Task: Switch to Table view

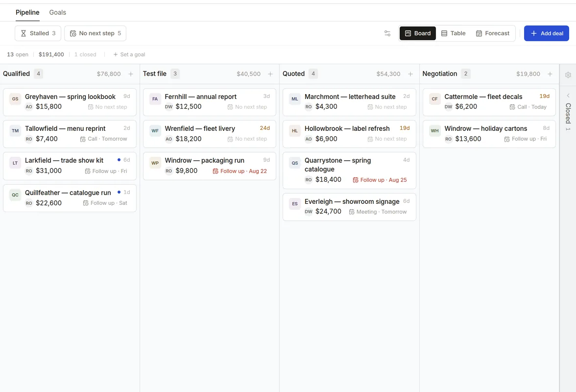Action: coord(454,33)
